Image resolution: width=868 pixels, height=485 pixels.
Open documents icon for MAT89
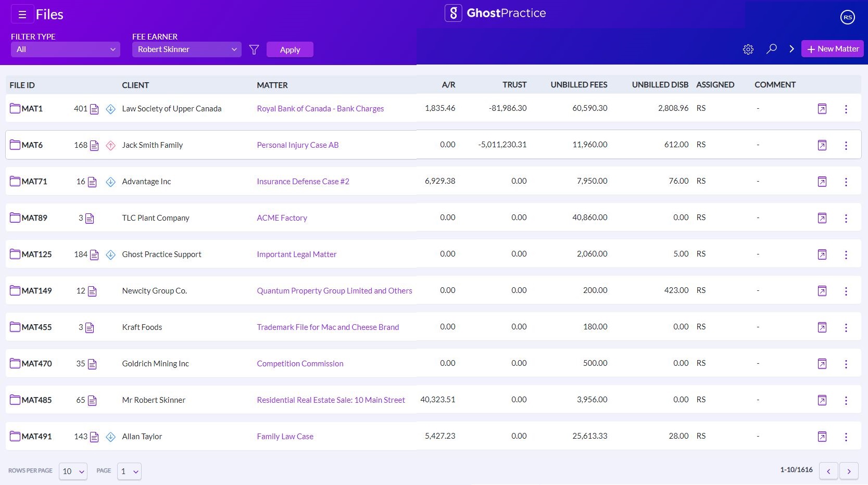90,218
